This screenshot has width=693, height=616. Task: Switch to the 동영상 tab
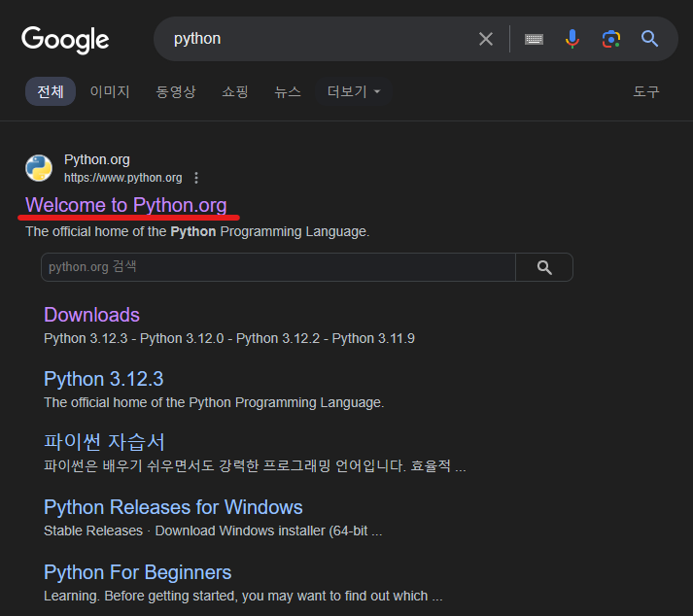click(176, 91)
